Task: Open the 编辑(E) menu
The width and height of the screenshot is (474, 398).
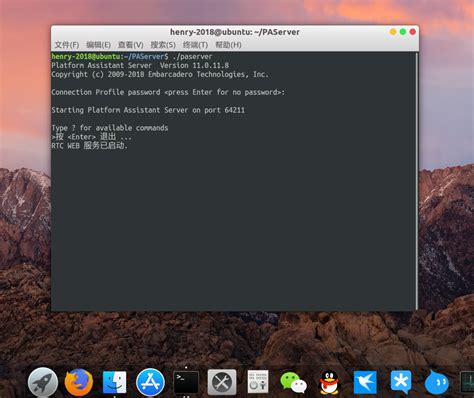Action: click(98, 45)
